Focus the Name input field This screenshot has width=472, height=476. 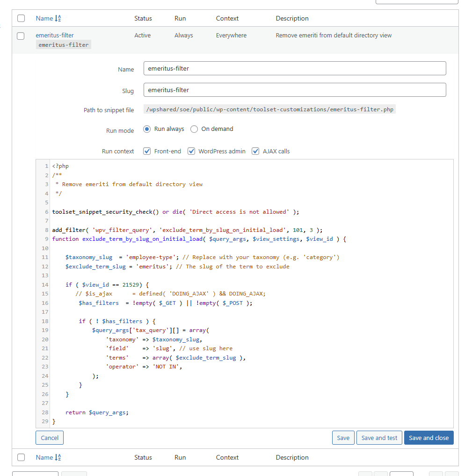(x=295, y=68)
